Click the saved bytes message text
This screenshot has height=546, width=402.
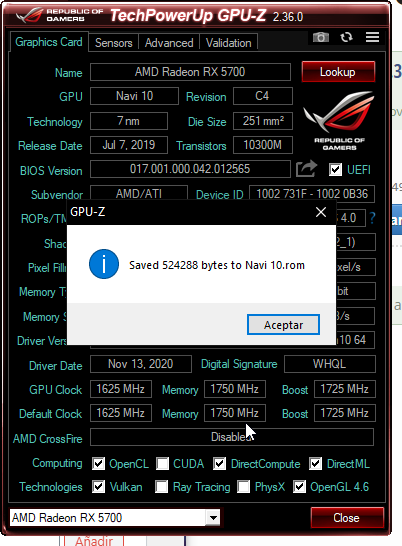(217, 265)
